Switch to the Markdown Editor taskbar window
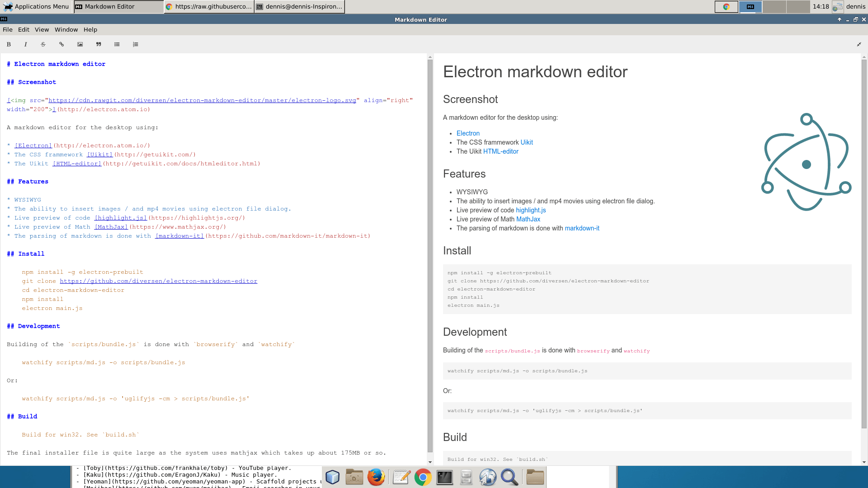This screenshot has width=868, height=488. click(118, 6)
